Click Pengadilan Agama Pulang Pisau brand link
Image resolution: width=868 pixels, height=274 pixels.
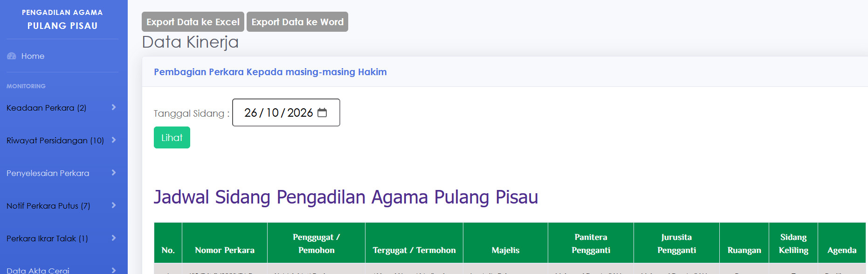coord(62,19)
